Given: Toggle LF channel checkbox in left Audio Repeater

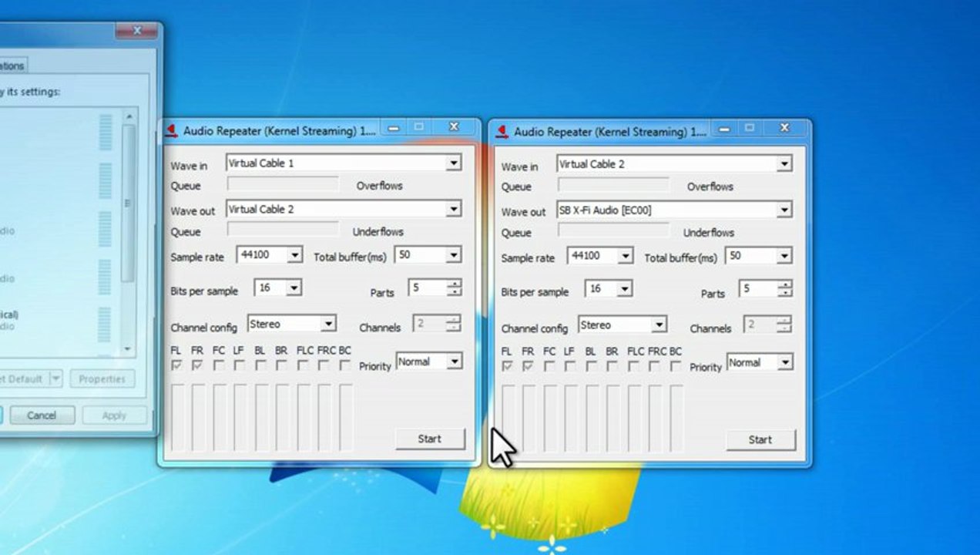Looking at the screenshot, I should [x=239, y=365].
